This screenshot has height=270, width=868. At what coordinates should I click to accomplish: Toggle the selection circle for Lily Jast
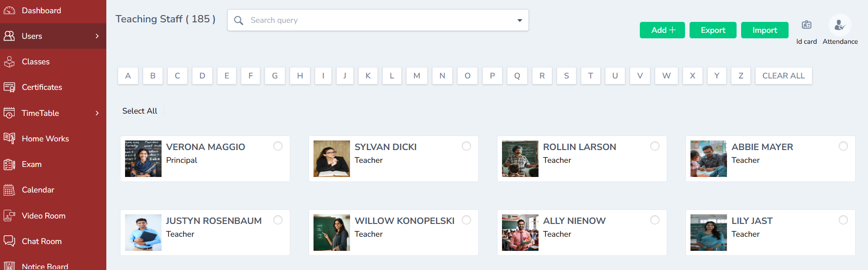tap(843, 220)
